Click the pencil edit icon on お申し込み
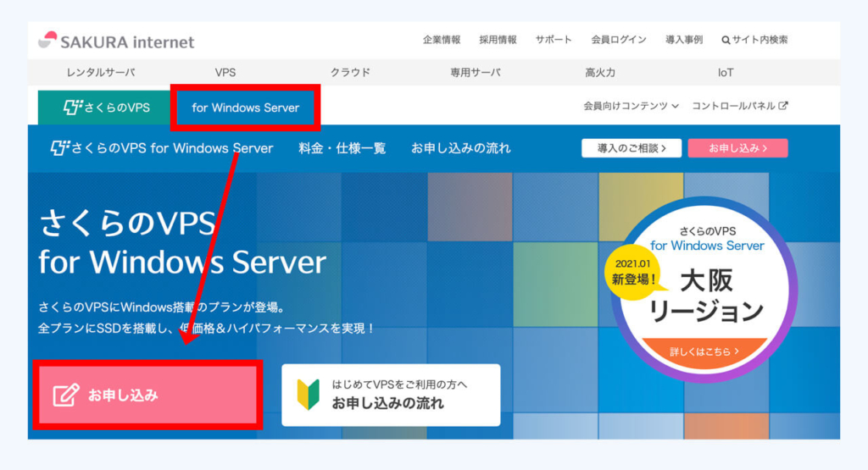 tap(66, 395)
